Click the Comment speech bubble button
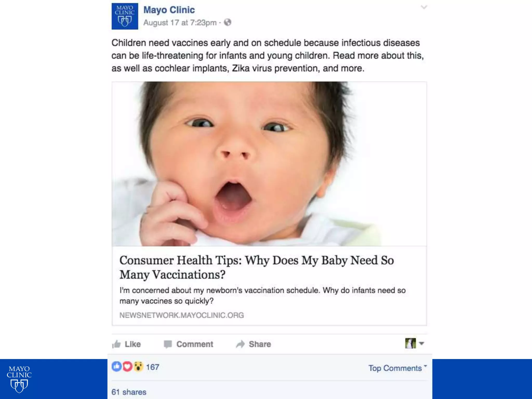Viewport: 532px width, 399px height. coord(189,344)
